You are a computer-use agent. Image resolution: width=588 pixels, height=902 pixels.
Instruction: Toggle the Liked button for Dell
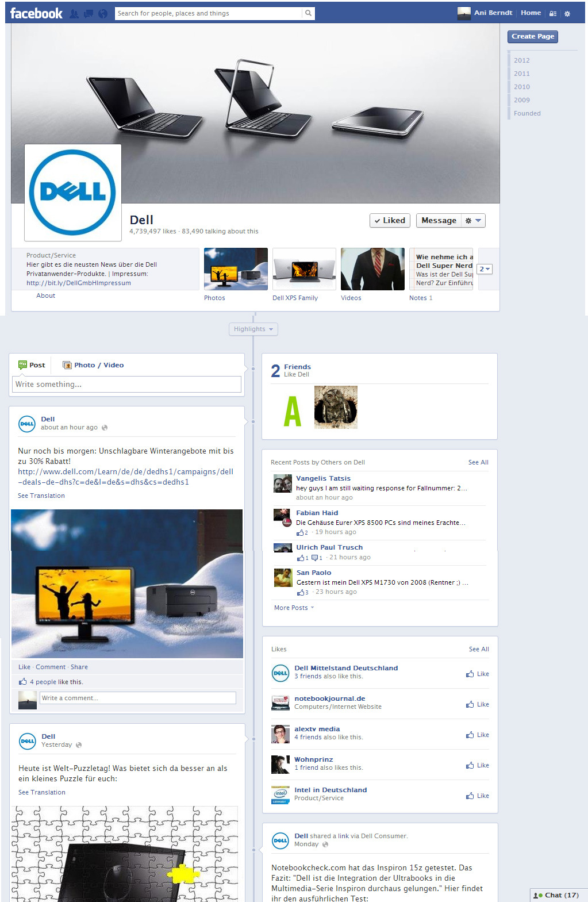click(x=390, y=221)
